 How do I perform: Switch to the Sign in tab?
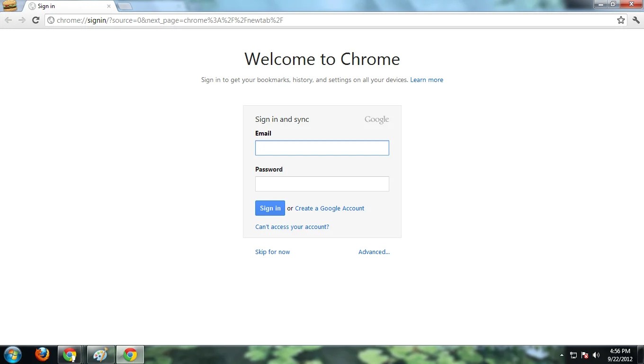[66, 6]
